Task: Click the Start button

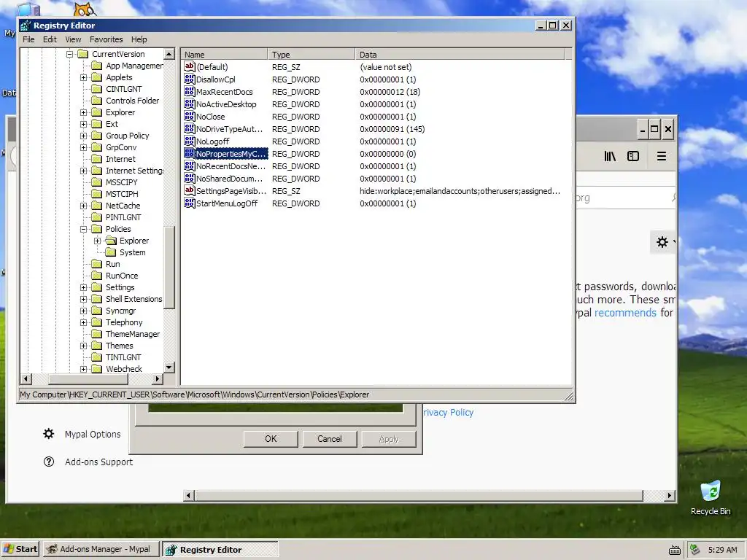Action: click(20, 549)
